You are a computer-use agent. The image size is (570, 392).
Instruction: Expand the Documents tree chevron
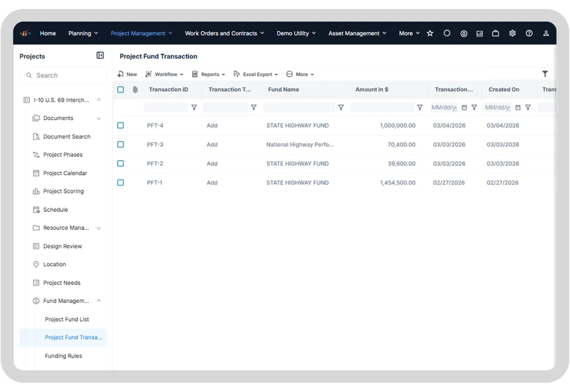coord(99,118)
